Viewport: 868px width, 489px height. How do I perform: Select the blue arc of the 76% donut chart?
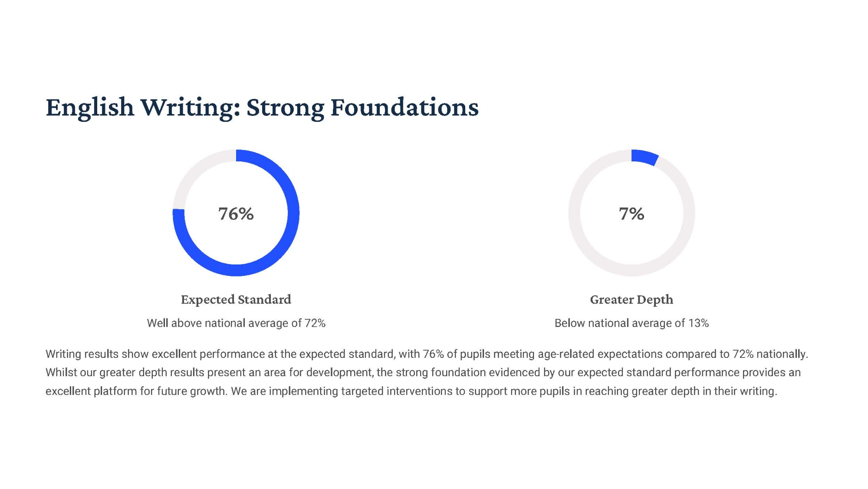pyautogui.click(x=293, y=213)
